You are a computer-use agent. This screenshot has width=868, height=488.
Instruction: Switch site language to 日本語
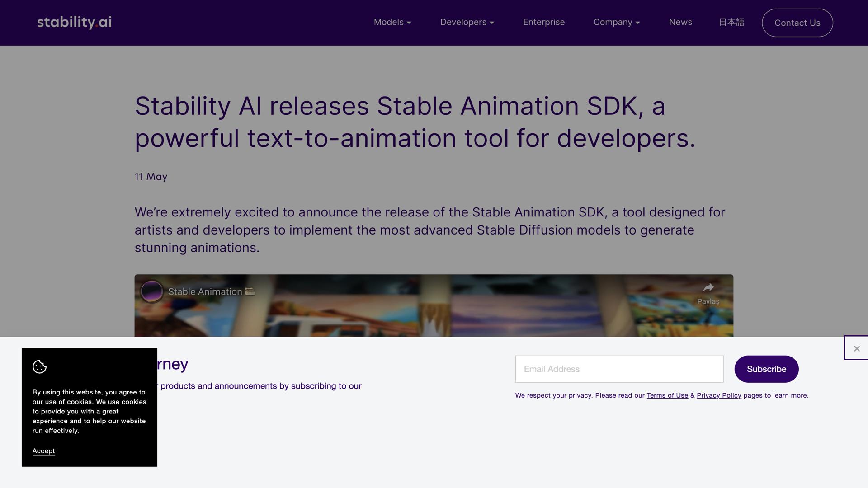731,22
